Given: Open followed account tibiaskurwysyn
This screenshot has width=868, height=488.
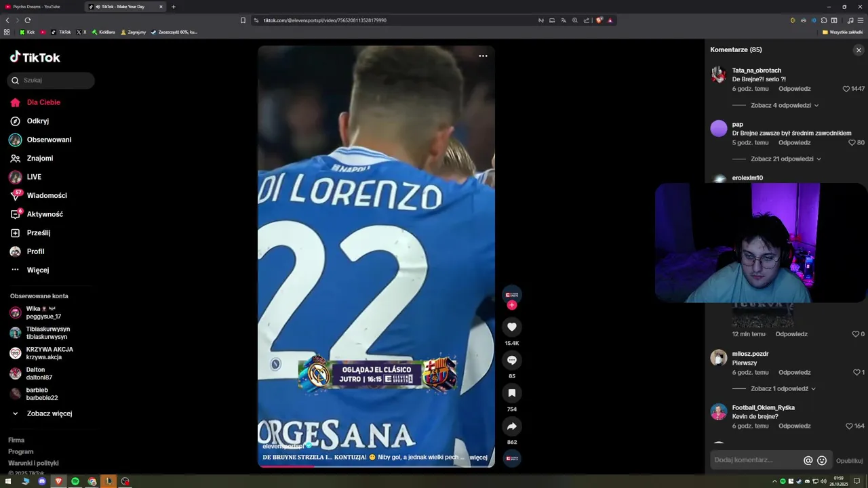Looking at the screenshot, I should pyautogui.click(x=39, y=333).
